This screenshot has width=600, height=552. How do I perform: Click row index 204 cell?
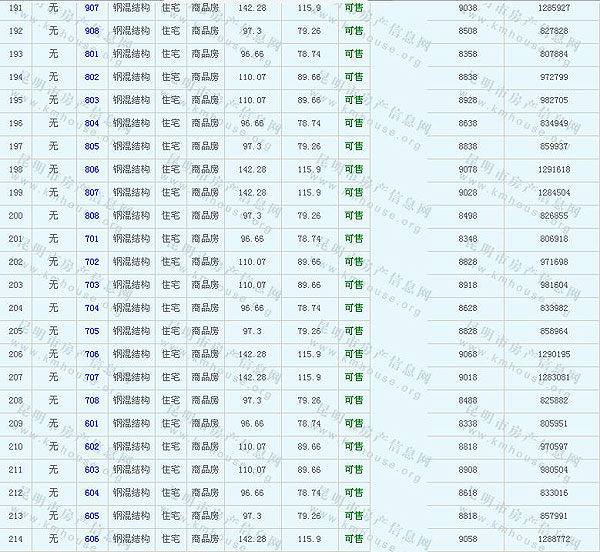pos(15,308)
